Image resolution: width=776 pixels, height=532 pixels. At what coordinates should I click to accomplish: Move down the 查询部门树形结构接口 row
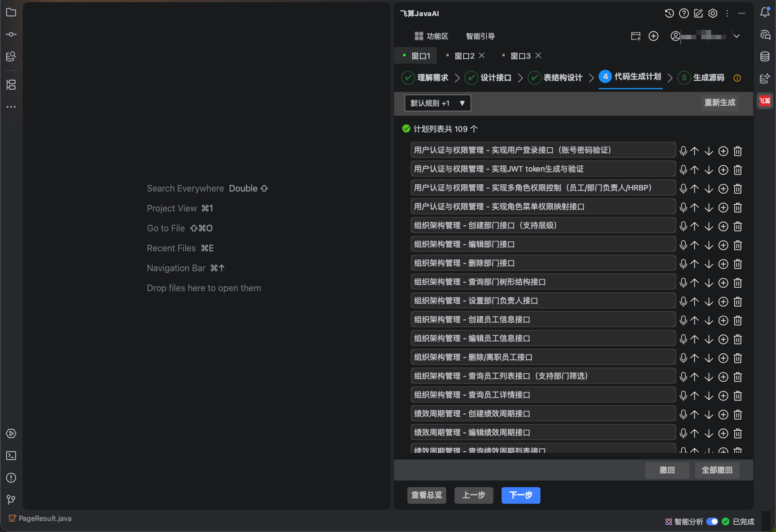point(709,282)
